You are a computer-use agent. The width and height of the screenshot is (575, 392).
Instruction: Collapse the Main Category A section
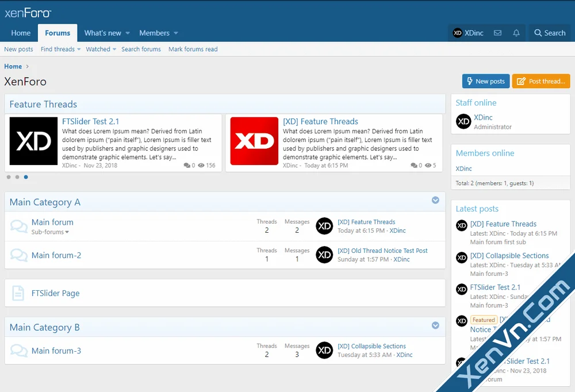click(435, 200)
